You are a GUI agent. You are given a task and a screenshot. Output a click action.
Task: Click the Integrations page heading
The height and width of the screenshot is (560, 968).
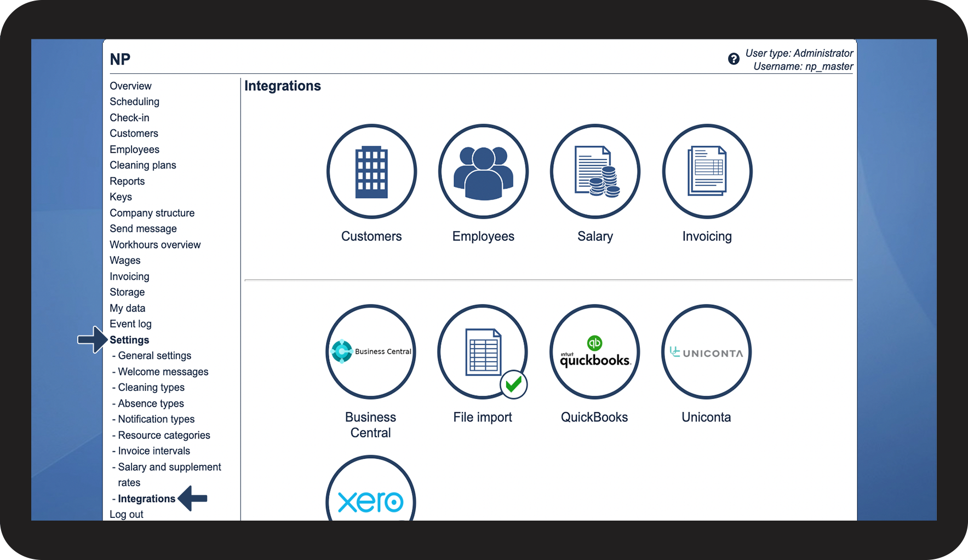point(283,86)
